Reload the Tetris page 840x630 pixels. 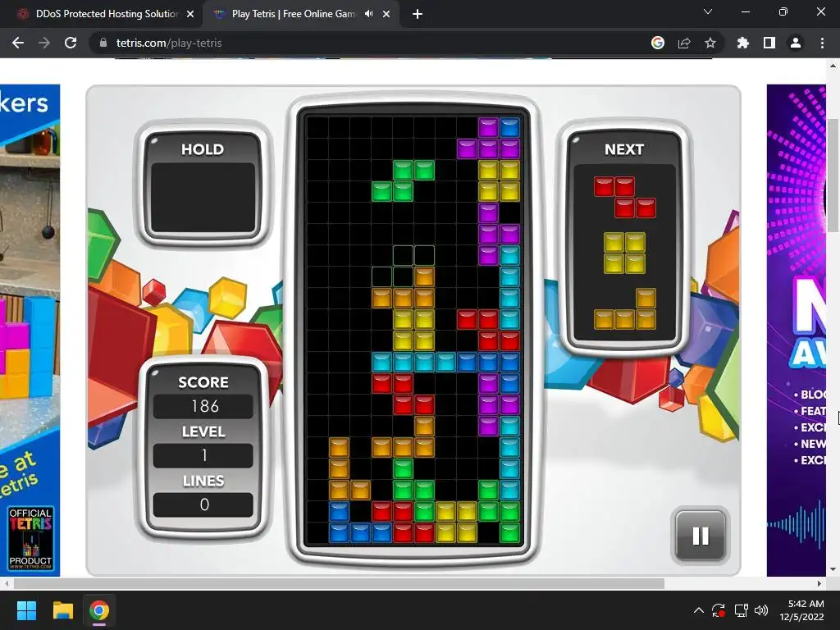tap(71, 43)
